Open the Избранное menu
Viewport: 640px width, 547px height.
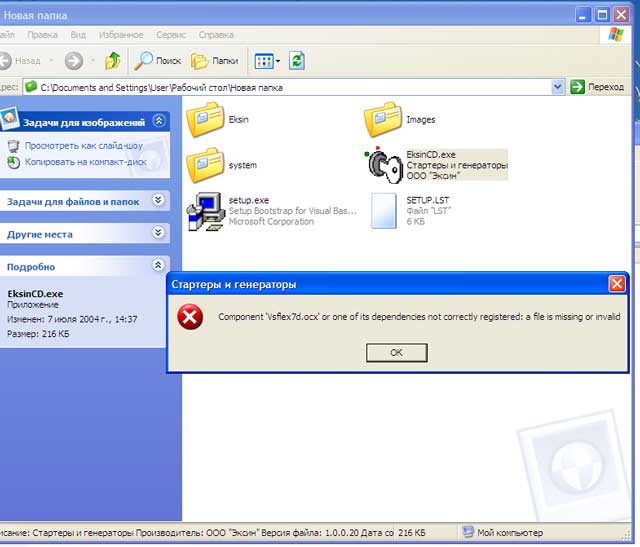click(x=121, y=35)
